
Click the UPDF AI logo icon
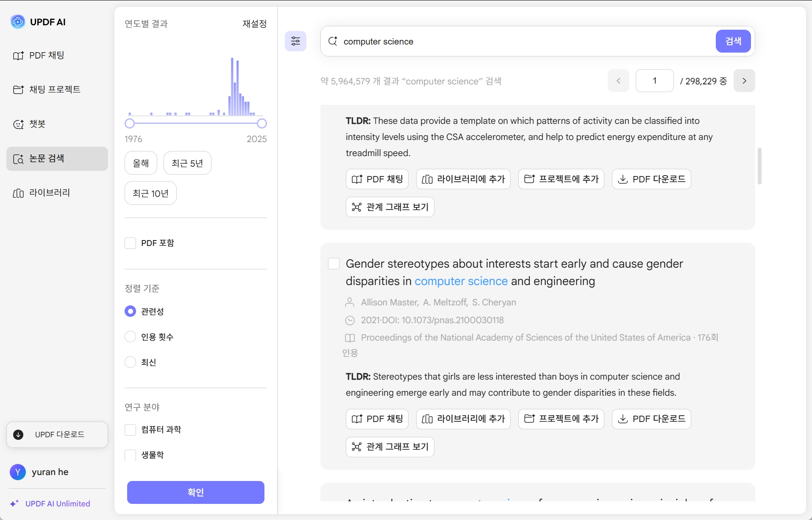pos(18,22)
